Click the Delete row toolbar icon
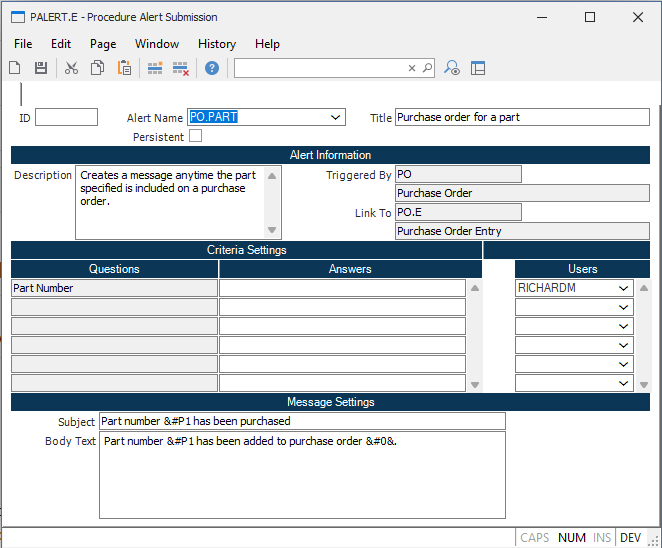The image size is (662, 548). pos(181,68)
